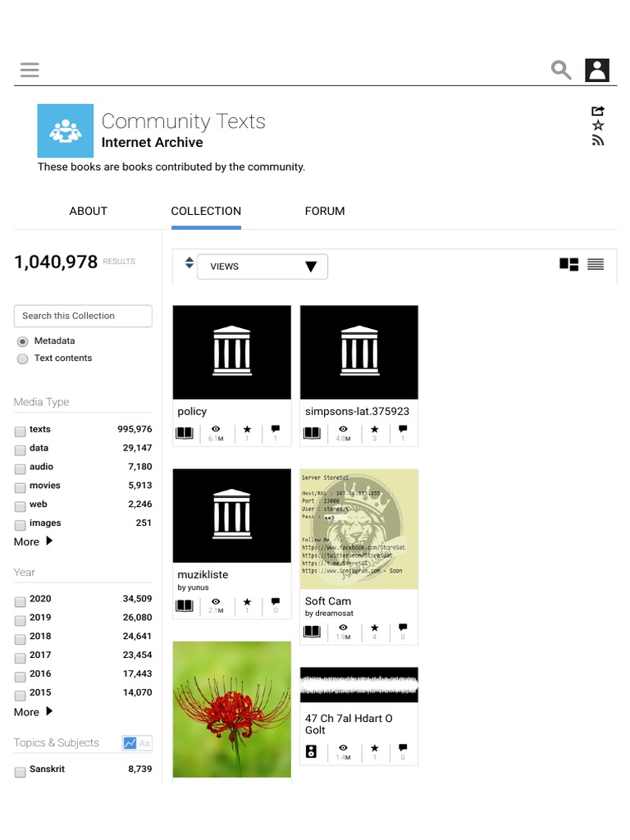630x840 pixels.
Task: Click the Community Texts heading
Action: [x=183, y=121]
